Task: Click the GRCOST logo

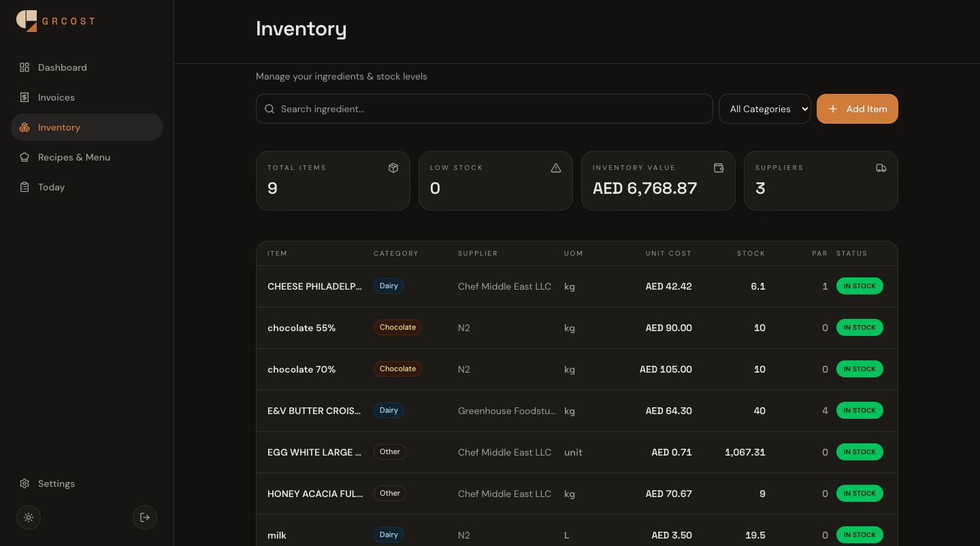Action: (56, 21)
